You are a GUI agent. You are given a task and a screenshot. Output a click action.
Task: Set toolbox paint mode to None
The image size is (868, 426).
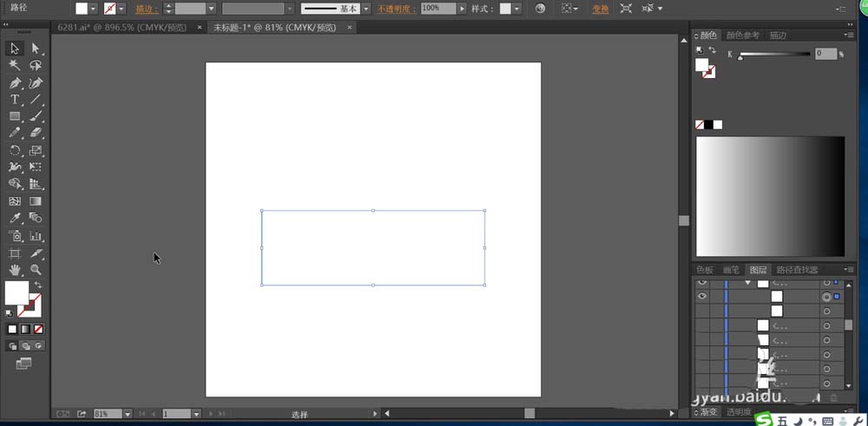tap(38, 329)
